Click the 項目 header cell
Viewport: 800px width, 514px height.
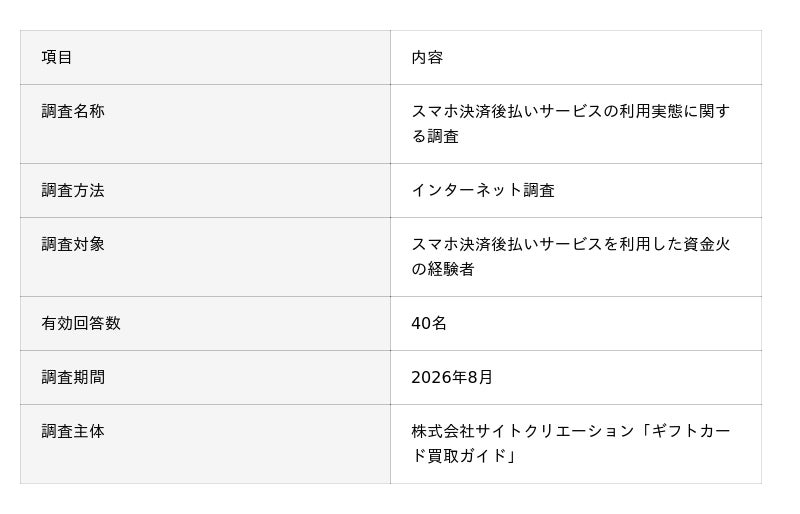point(205,58)
